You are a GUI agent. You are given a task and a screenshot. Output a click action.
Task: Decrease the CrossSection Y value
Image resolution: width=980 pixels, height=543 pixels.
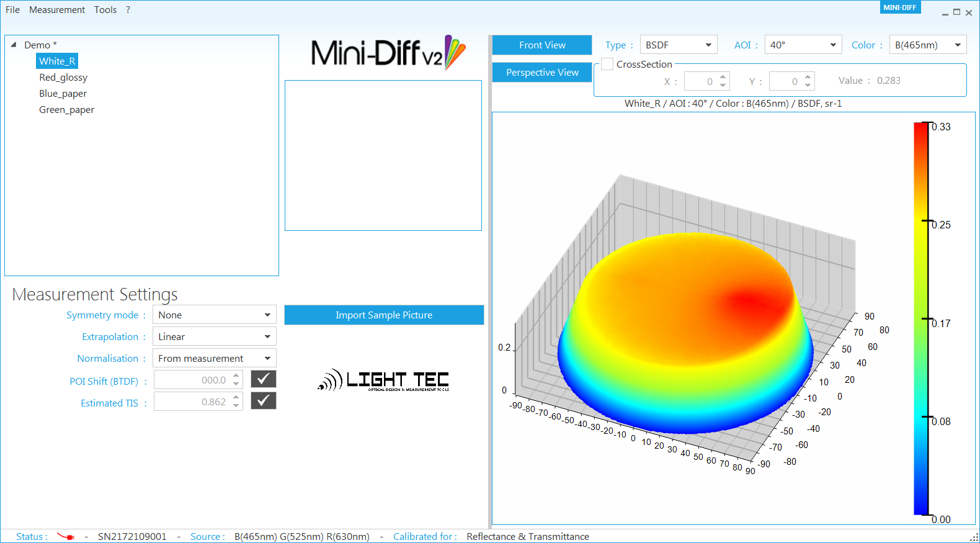(x=808, y=85)
